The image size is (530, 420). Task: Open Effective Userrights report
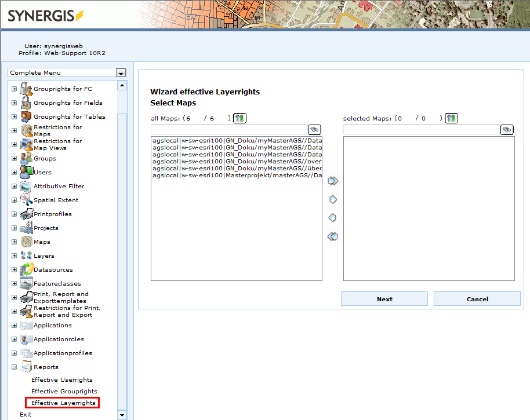[x=61, y=380]
